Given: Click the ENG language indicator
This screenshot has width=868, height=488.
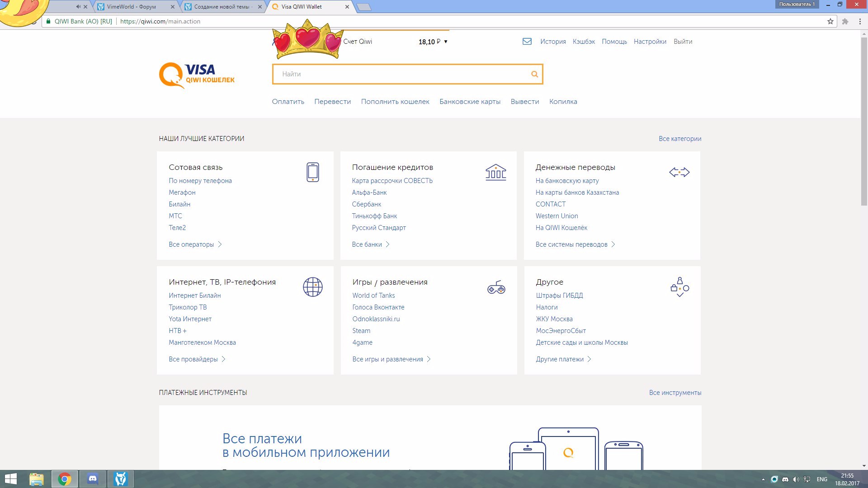Looking at the screenshot, I should pyautogui.click(x=822, y=479).
